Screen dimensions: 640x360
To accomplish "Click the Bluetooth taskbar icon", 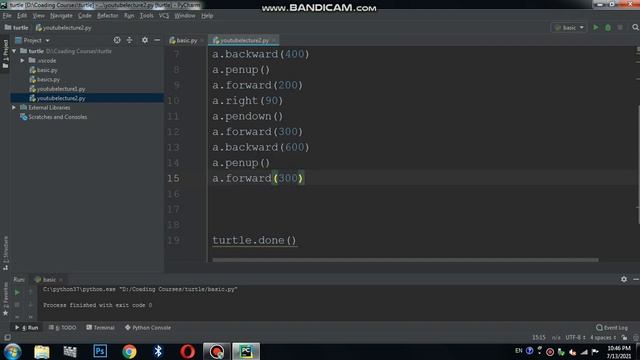I will click(x=158, y=351).
